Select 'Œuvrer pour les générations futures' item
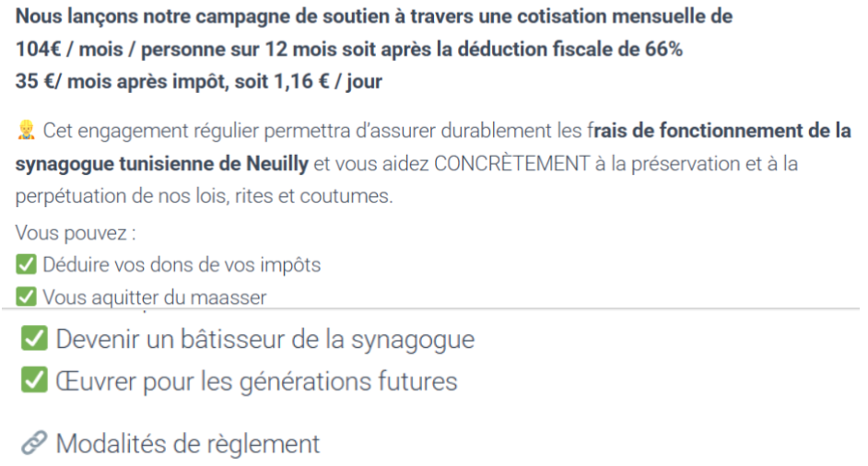 point(256,380)
